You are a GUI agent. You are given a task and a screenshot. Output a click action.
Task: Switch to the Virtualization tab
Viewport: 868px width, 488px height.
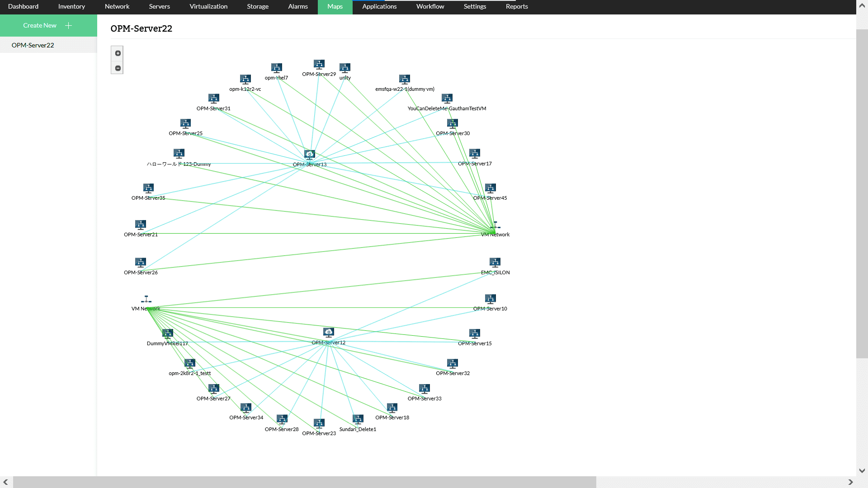point(208,7)
